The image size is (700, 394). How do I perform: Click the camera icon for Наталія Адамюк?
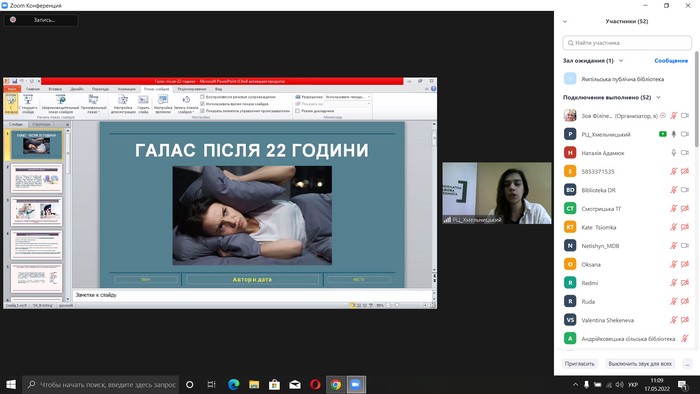[685, 153]
